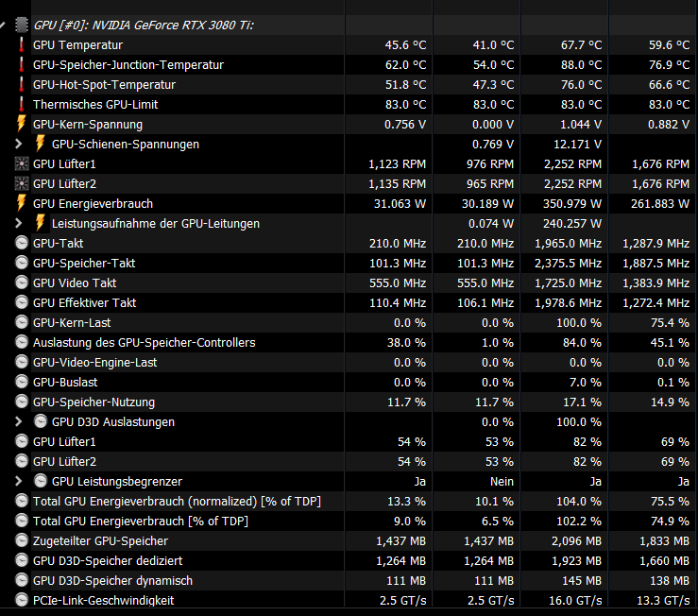The height and width of the screenshot is (616, 698).
Task: Select the GPU-Takt label
Action: coord(59,243)
